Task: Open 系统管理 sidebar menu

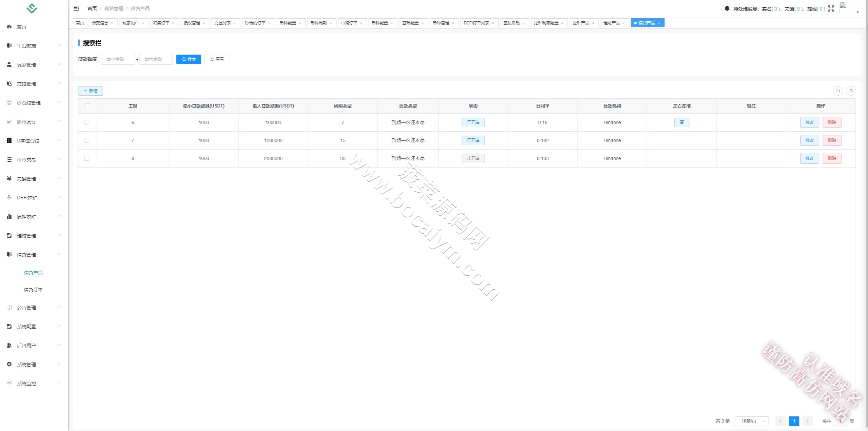Action: (x=34, y=364)
